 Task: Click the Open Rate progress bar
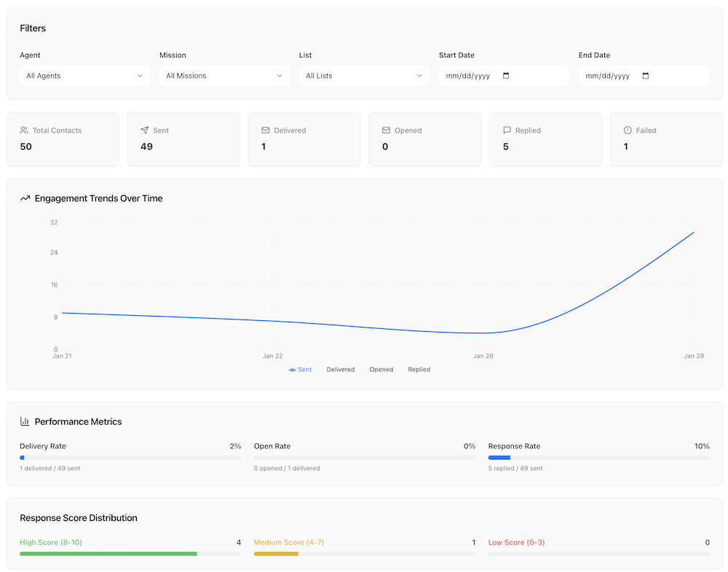[365, 458]
